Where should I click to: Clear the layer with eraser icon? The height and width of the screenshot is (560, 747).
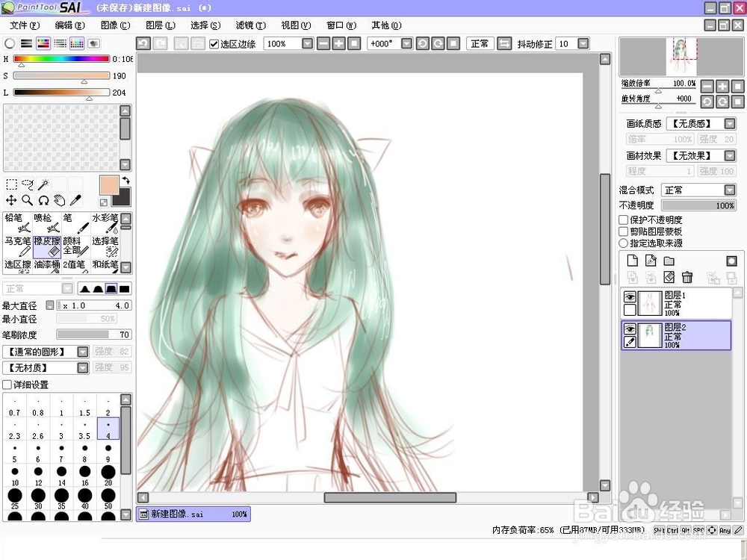pos(669,277)
